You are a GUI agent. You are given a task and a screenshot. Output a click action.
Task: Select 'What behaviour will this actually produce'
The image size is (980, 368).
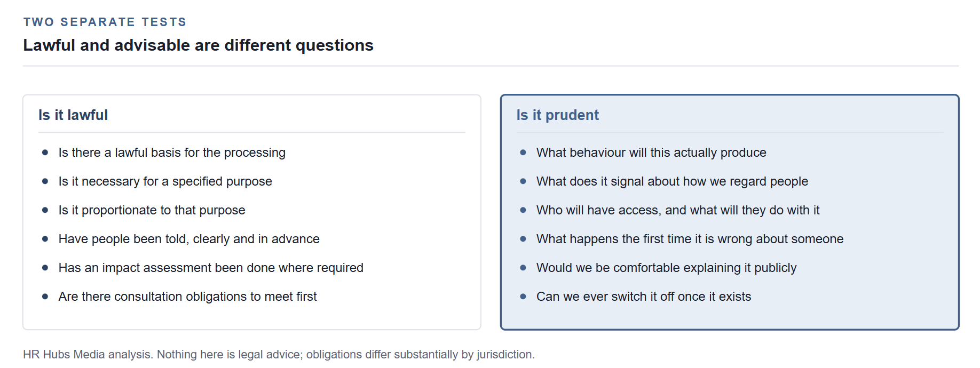point(651,153)
